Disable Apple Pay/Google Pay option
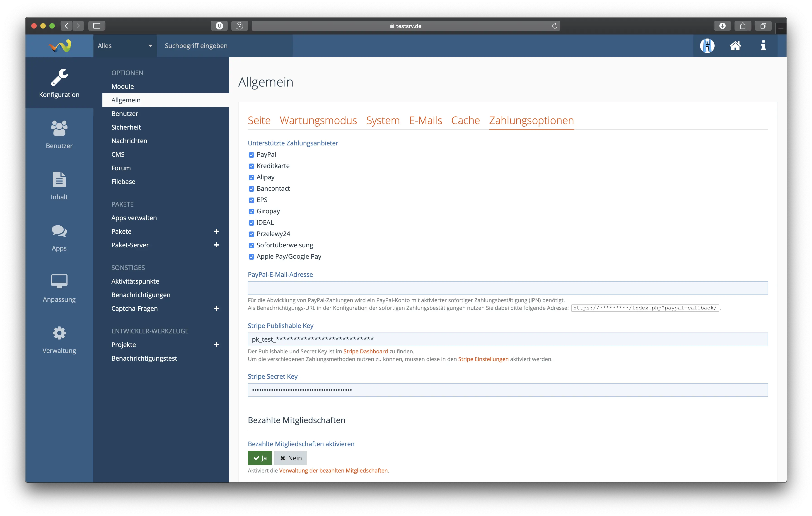This screenshot has height=516, width=812. pyautogui.click(x=251, y=257)
